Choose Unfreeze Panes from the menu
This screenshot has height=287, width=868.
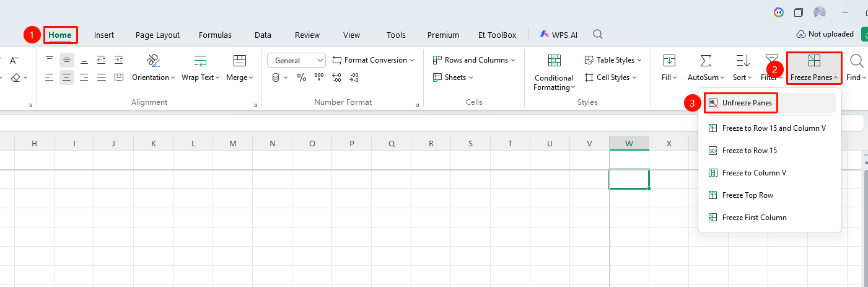coord(769,103)
